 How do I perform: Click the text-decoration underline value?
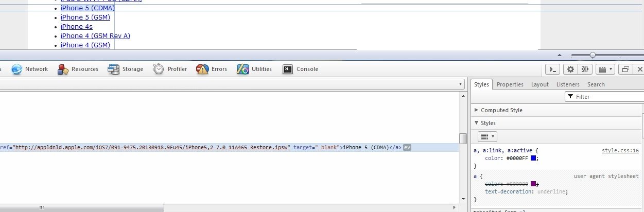click(552, 191)
